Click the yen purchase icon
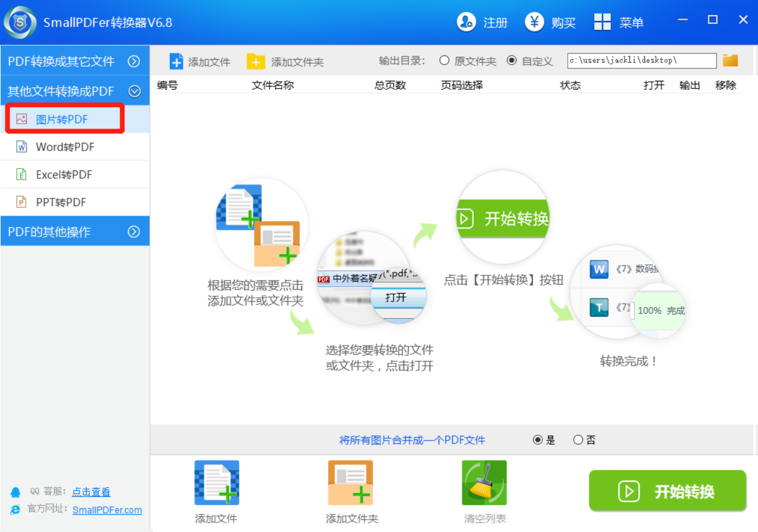 [x=534, y=22]
